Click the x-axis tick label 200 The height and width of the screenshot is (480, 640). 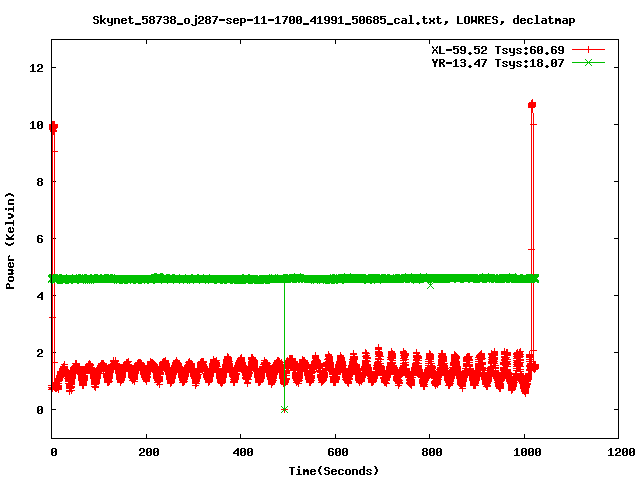(x=149, y=452)
